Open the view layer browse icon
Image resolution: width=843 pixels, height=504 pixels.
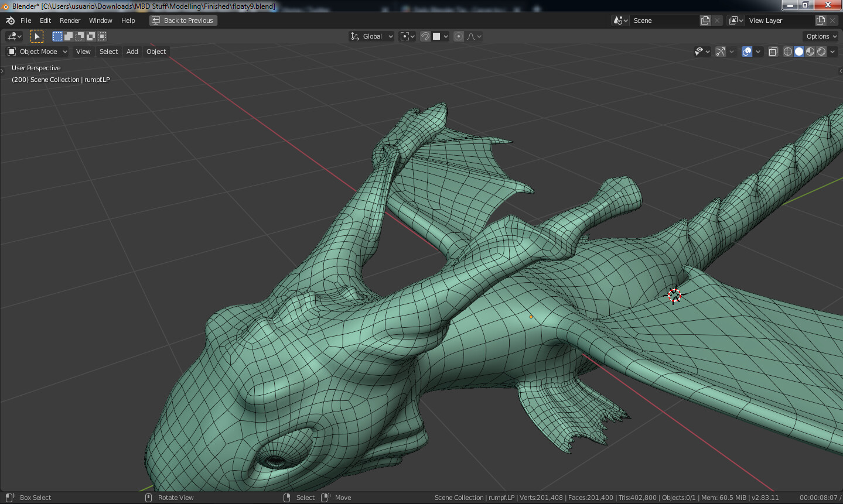(x=736, y=20)
